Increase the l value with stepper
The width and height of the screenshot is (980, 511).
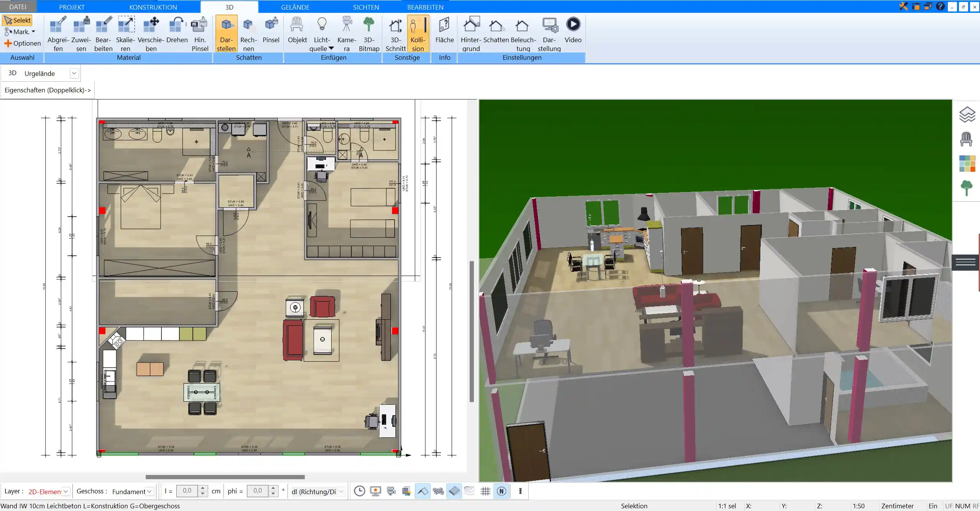point(203,488)
